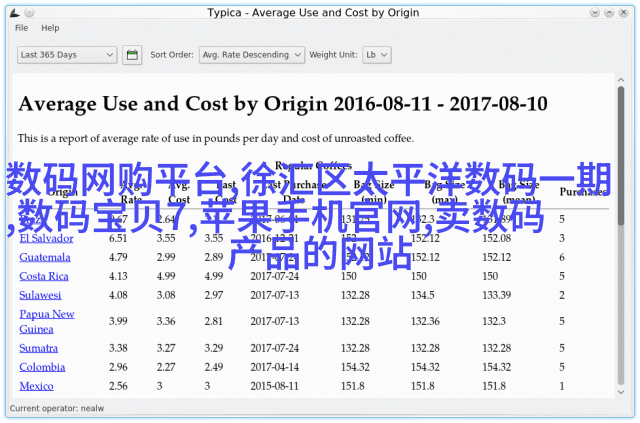640x423 pixels.
Task: Open the Sulawesi origin link
Action: (x=40, y=295)
